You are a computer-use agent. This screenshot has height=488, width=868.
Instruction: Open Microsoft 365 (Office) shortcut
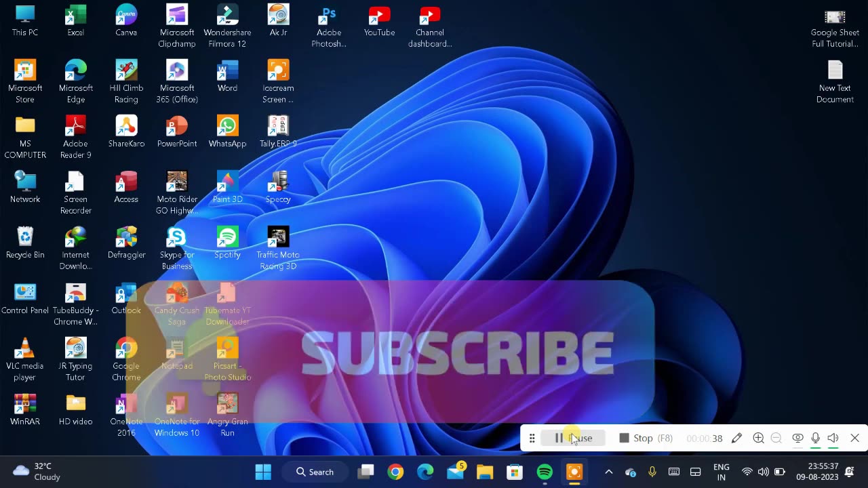point(177,81)
